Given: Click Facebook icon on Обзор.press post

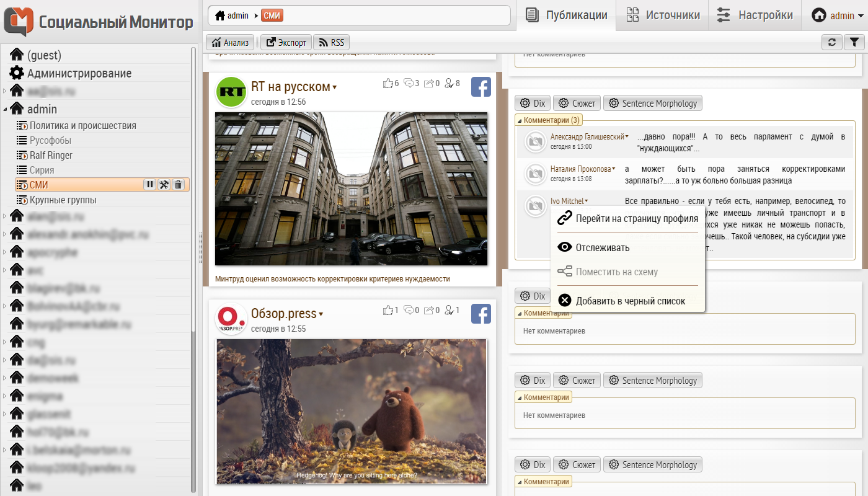Looking at the screenshot, I should click(x=481, y=314).
